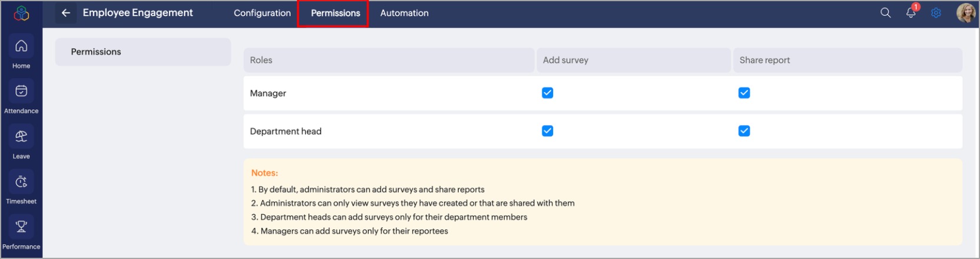Open the Timesheet clock icon
The height and width of the screenshot is (259, 980).
click(x=21, y=182)
